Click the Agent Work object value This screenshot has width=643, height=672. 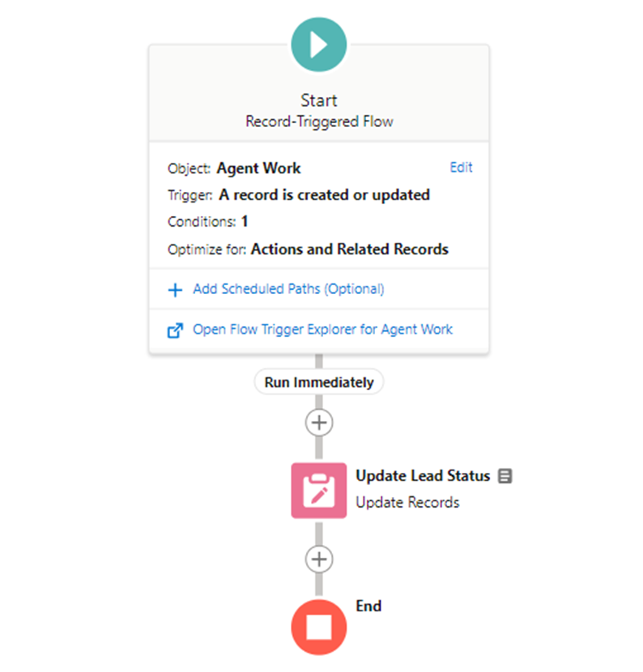[258, 168]
